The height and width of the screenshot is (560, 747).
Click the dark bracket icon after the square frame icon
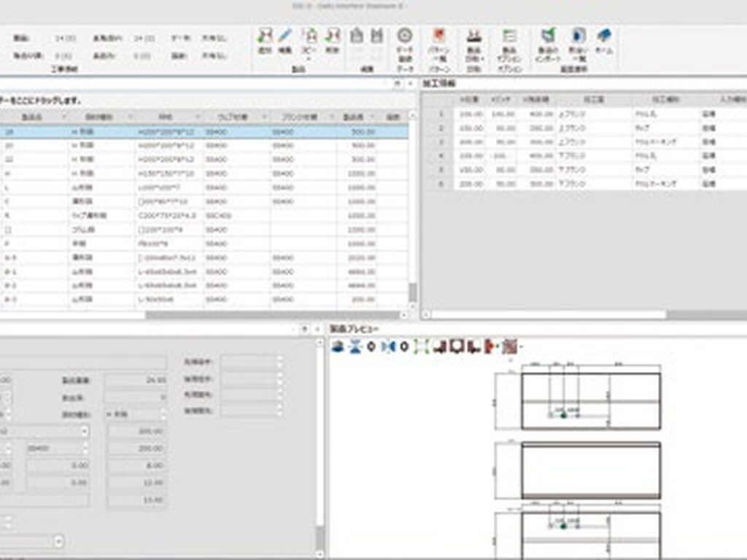pyautogui.click(x=473, y=346)
